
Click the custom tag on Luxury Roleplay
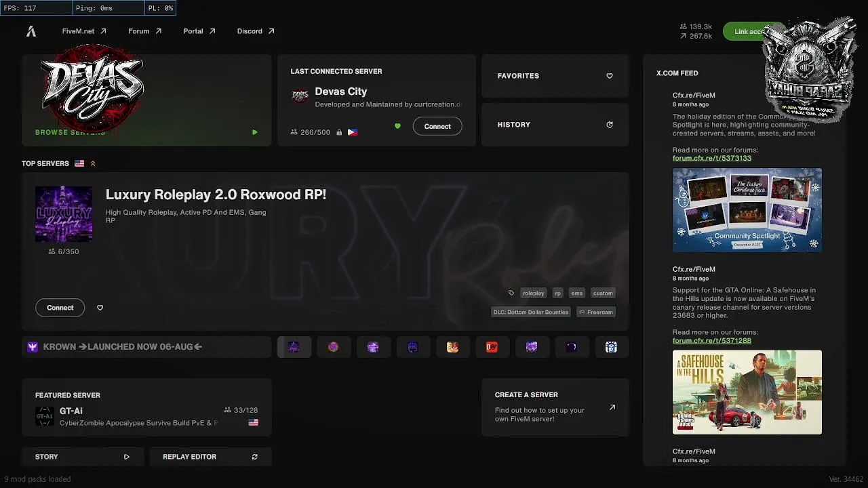coord(603,293)
